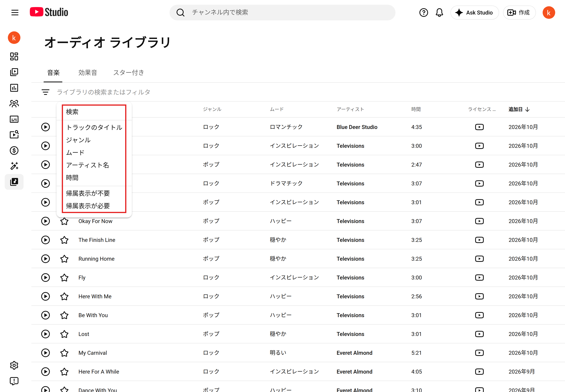The height and width of the screenshot is (392, 565).
Task: Star the Fly track
Action: [64, 278]
